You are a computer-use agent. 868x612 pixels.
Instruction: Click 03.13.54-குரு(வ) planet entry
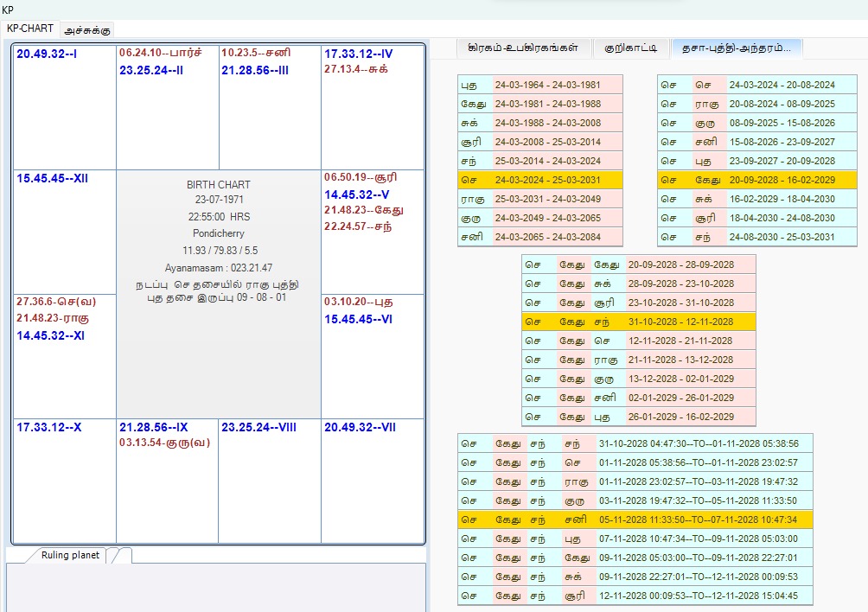(x=165, y=443)
